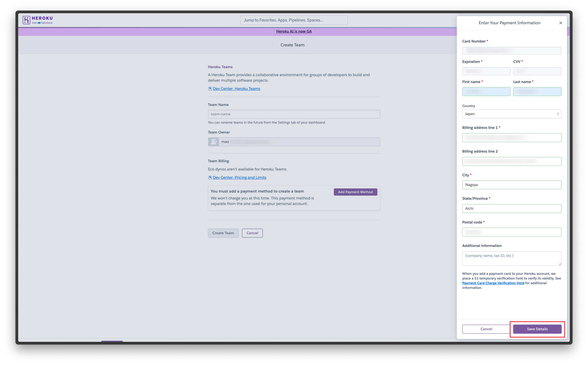The width and height of the screenshot is (588, 365).
Task: Open Payment Card Charge Verification Hold link
Action: (493, 283)
